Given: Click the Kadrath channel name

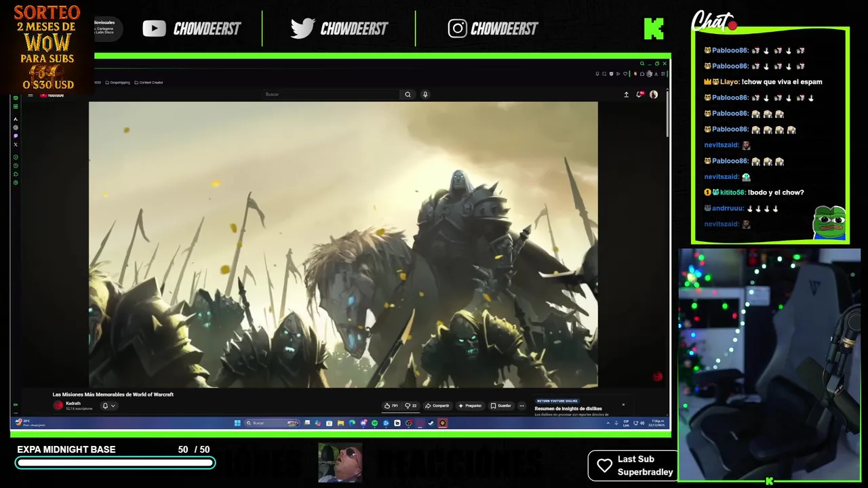Looking at the screenshot, I should 73,403.
